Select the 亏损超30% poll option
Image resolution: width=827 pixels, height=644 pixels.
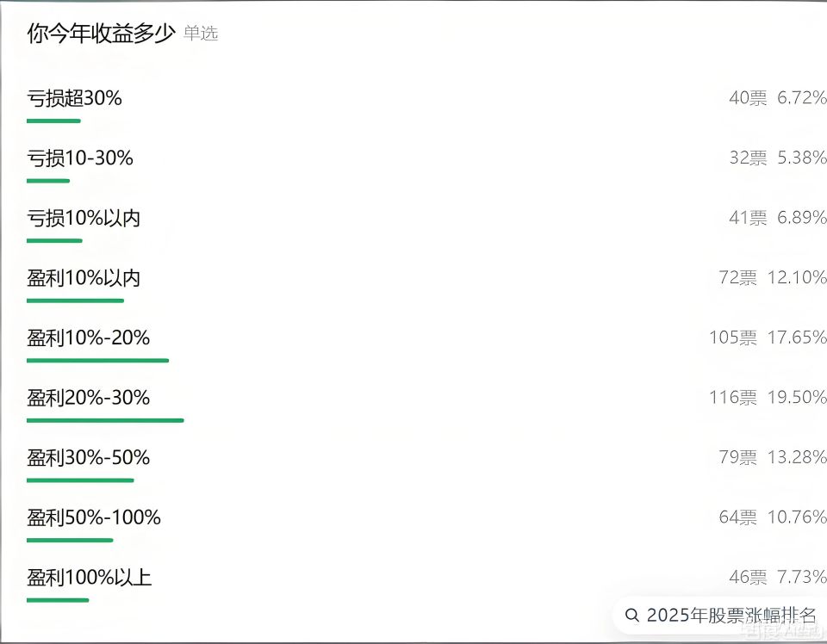(73, 97)
